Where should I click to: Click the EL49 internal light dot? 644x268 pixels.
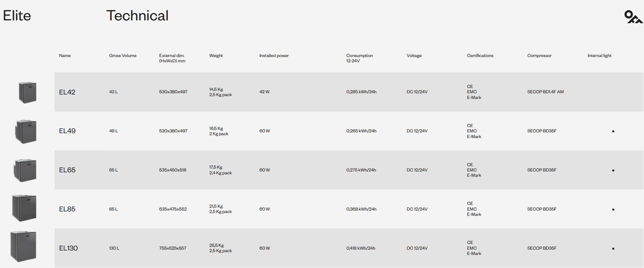613,131
